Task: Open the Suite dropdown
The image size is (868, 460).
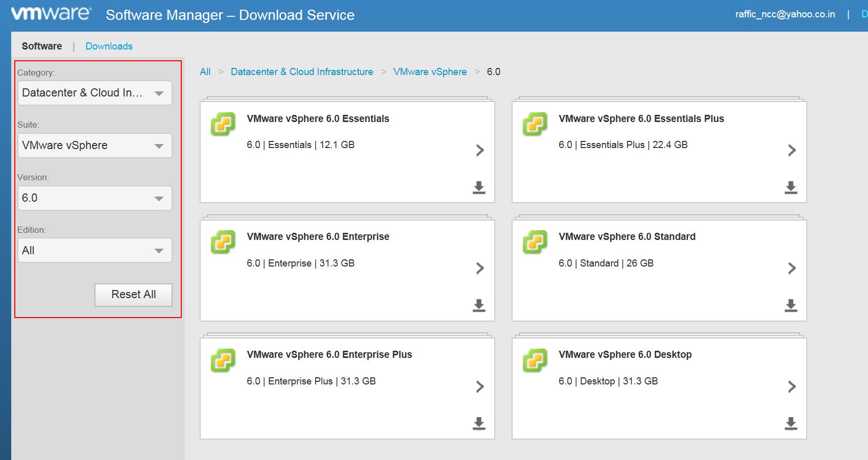Action: point(95,146)
